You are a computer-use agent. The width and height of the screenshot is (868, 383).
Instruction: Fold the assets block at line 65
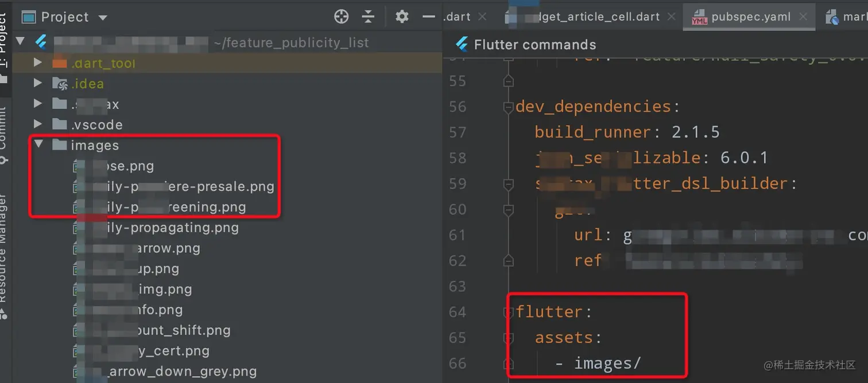click(x=508, y=338)
